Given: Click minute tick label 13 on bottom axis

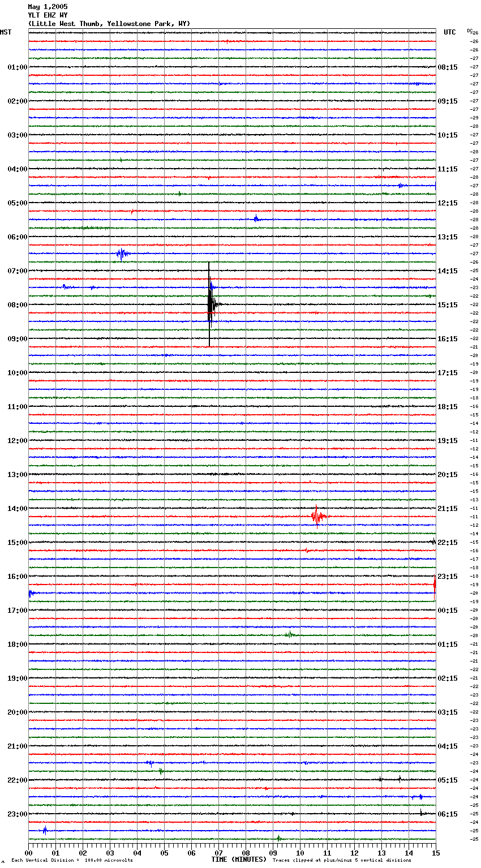Looking at the screenshot, I should point(381,853).
